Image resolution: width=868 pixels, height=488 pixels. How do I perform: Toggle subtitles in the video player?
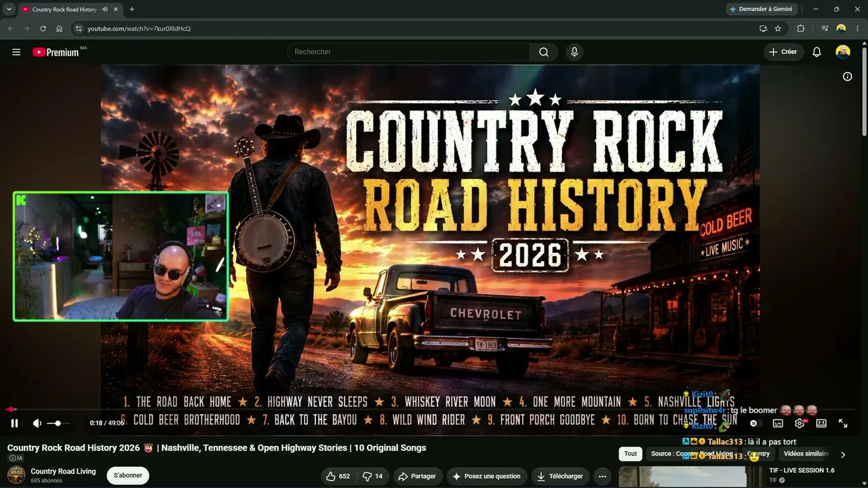778,423
